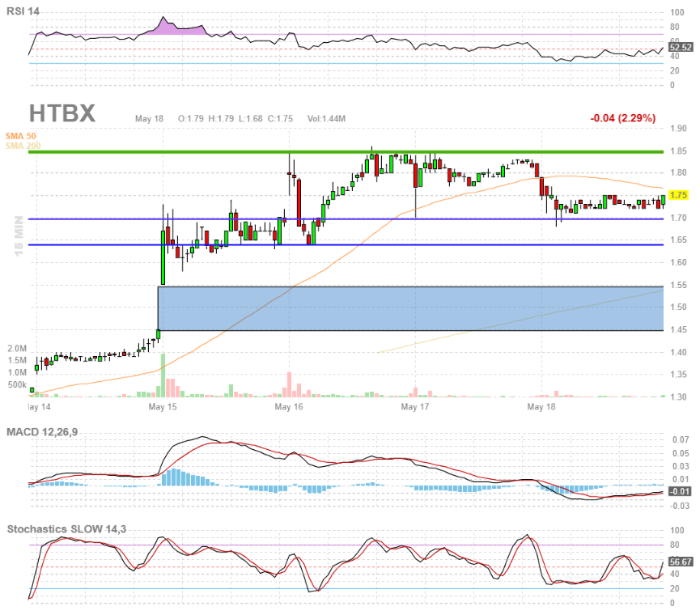Select the RSI 14 indicator label
This screenshot has width=700, height=615.
[22, 13]
